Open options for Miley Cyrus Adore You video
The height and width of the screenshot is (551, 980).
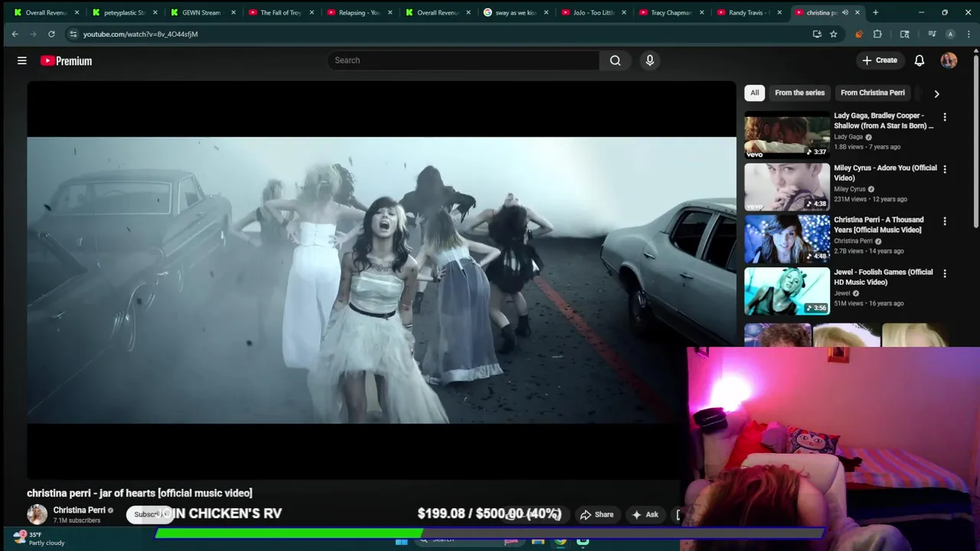point(945,169)
